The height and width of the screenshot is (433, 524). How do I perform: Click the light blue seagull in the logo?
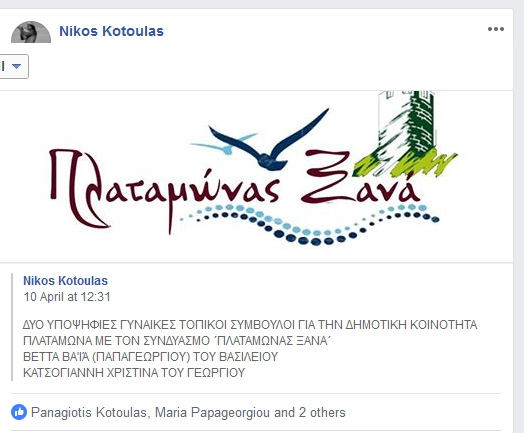click(225, 144)
